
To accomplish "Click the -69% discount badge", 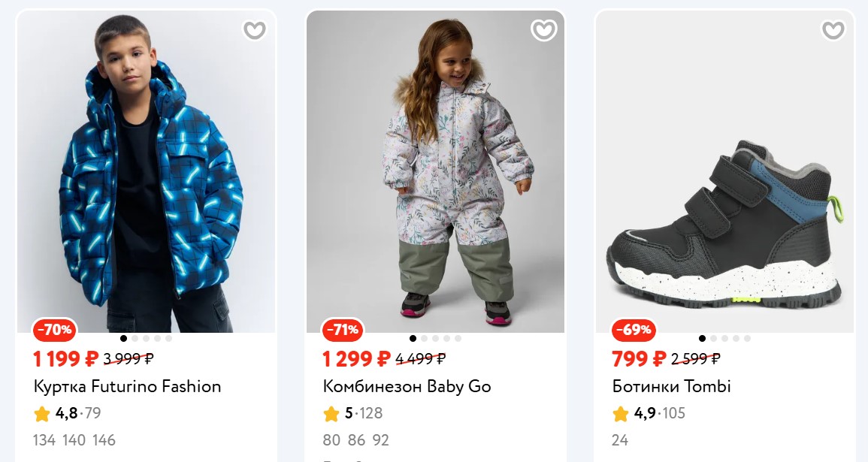I will [x=634, y=329].
